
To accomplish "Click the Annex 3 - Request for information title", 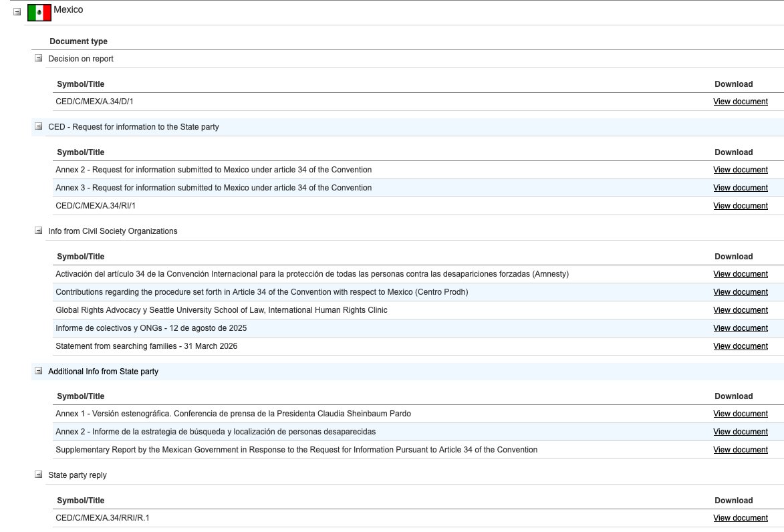I will (213, 188).
